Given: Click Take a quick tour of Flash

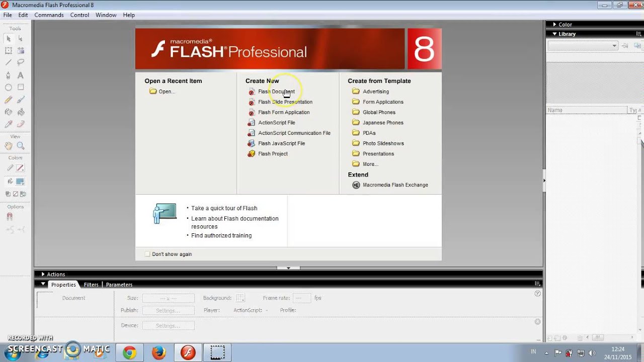Looking at the screenshot, I should tap(224, 208).
